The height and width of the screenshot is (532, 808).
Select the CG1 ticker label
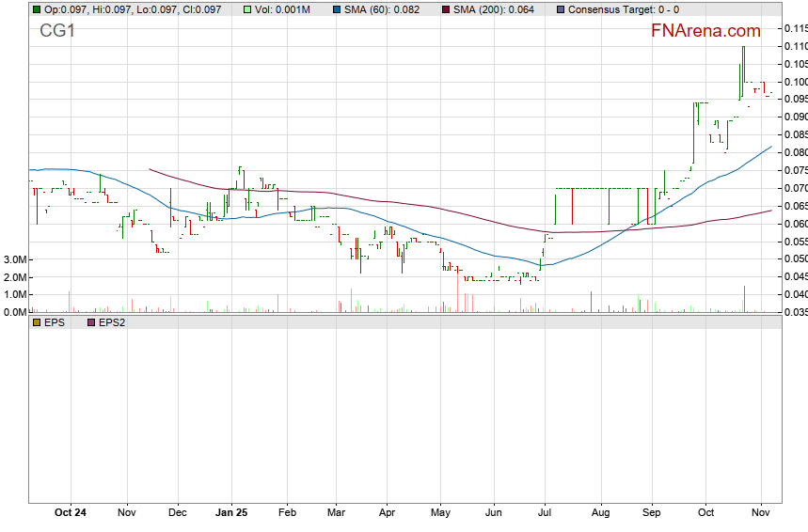56,32
